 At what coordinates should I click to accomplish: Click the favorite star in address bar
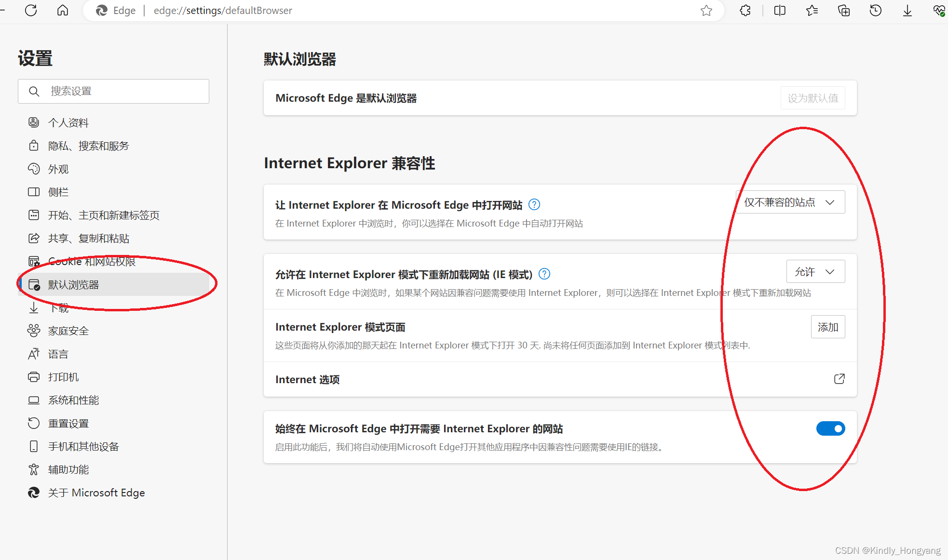pyautogui.click(x=706, y=11)
